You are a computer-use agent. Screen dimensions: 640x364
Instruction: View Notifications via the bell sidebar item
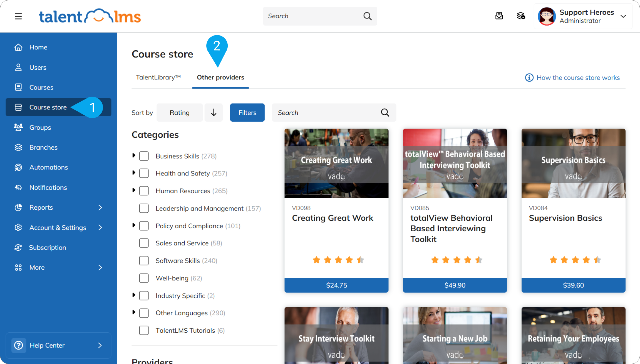48,187
